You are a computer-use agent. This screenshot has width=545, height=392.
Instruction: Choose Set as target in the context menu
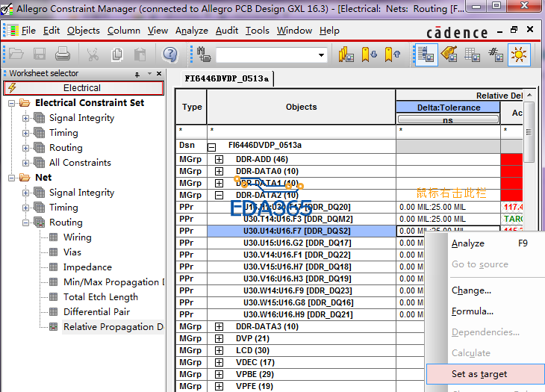485,374
